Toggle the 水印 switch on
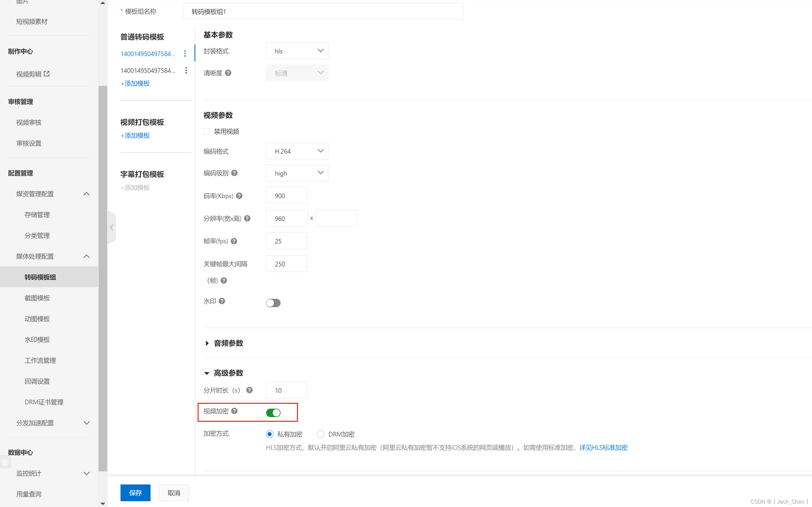Screen dimensions: 812x507 [273, 303]
